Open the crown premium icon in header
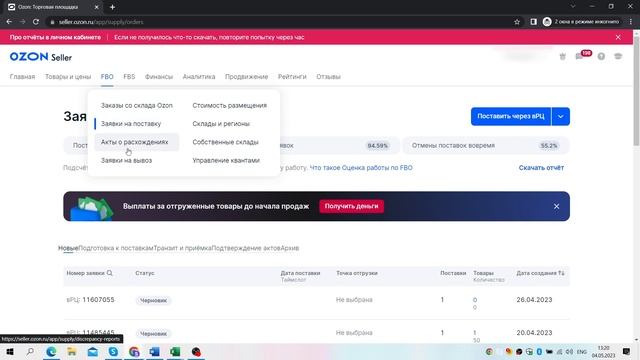Image resolution: width=640 pixels, height=360 pixels. pyautogui.click(x=562, y=57)
